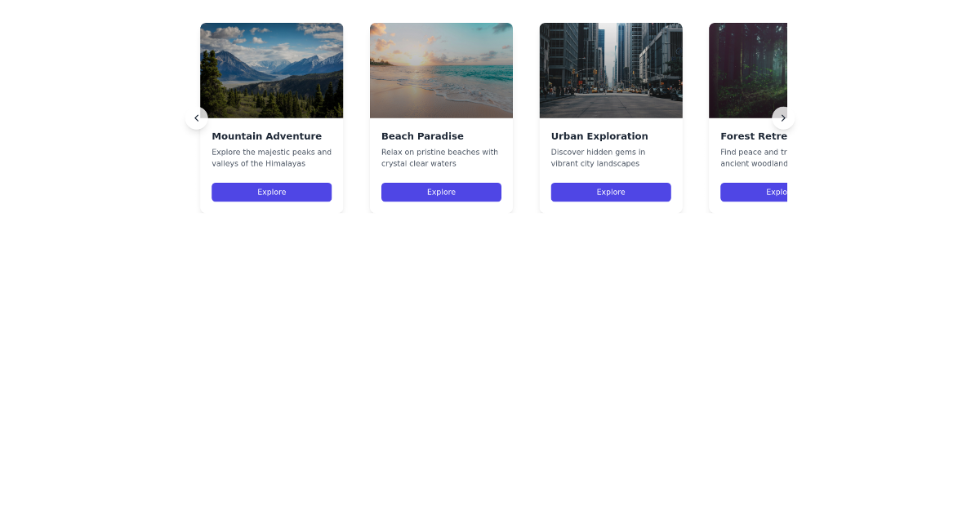Advance carousel using the next chevron
The height and width of the screenshot is (514, 980).
tap(783, 117)
